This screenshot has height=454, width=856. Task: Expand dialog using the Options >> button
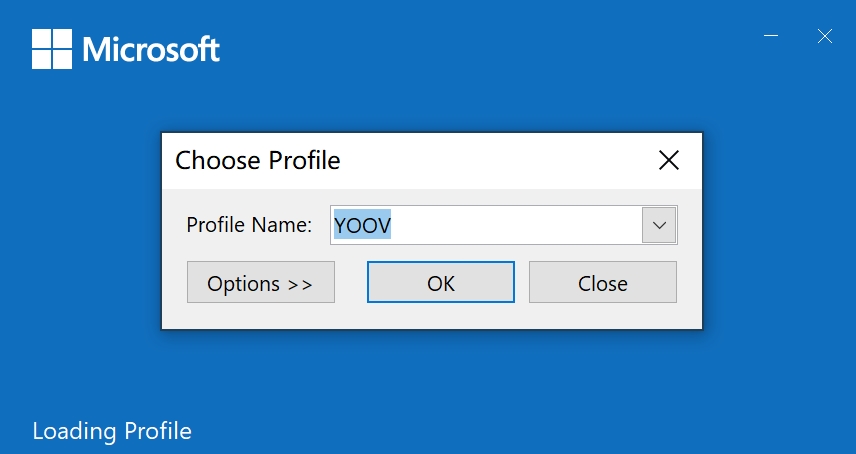tap(260, 283)
